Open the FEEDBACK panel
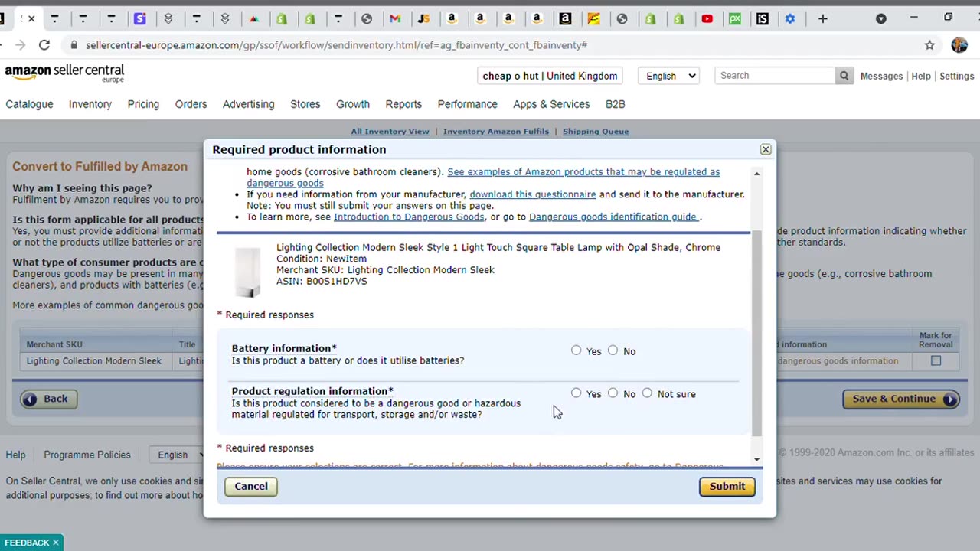 [27, 543]
